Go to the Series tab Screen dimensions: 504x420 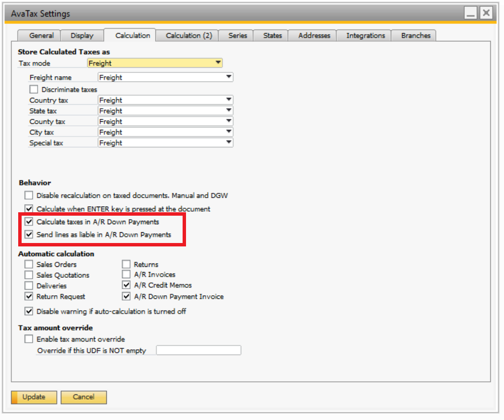tap(236, 36)
